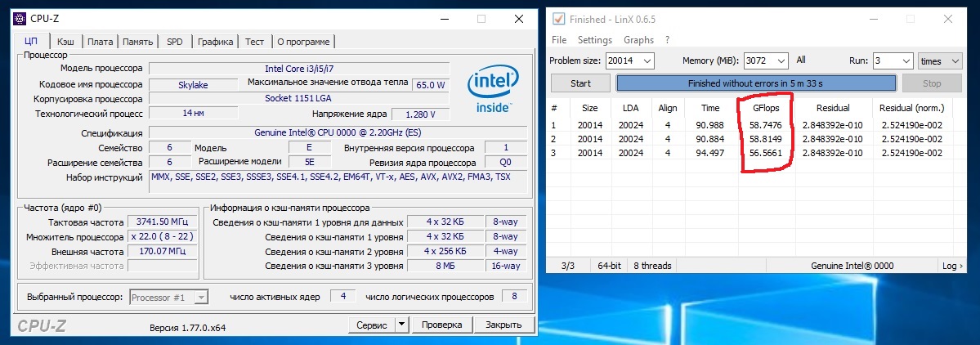The height and width of the screenshot is (345, 980).
Task: Click the Log button in LinX status bar
Action: coord(952,266)
